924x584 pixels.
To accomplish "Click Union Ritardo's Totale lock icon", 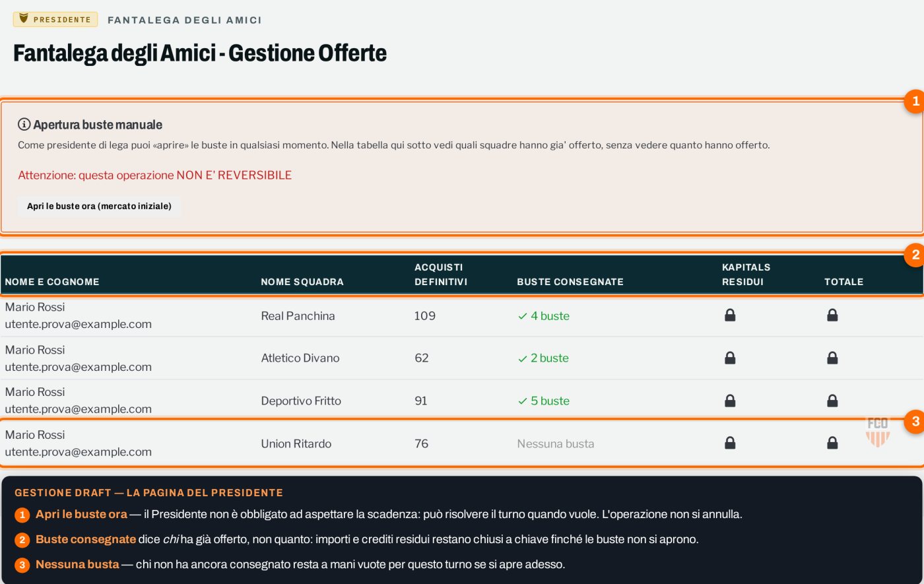I will point(832,443).
